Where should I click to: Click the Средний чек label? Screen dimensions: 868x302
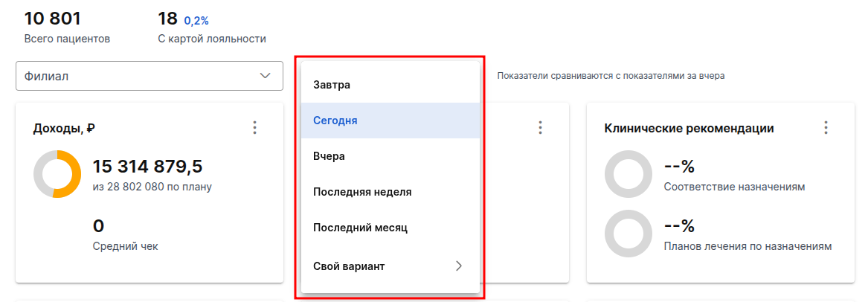[125, 246]
